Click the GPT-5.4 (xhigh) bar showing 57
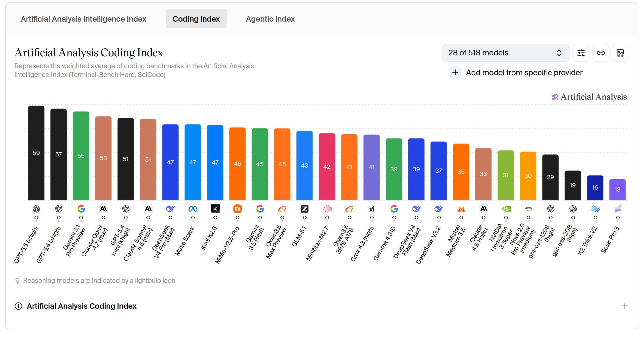This screenshot has height=343, width=644. coord(59,154)
